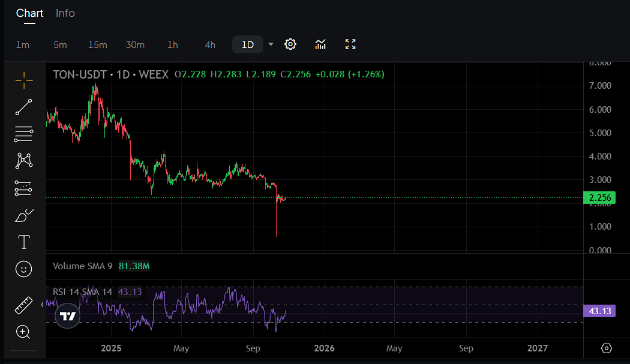630x364 pixels.
Task: Select the text annotation tool
Action: [23, 242]
